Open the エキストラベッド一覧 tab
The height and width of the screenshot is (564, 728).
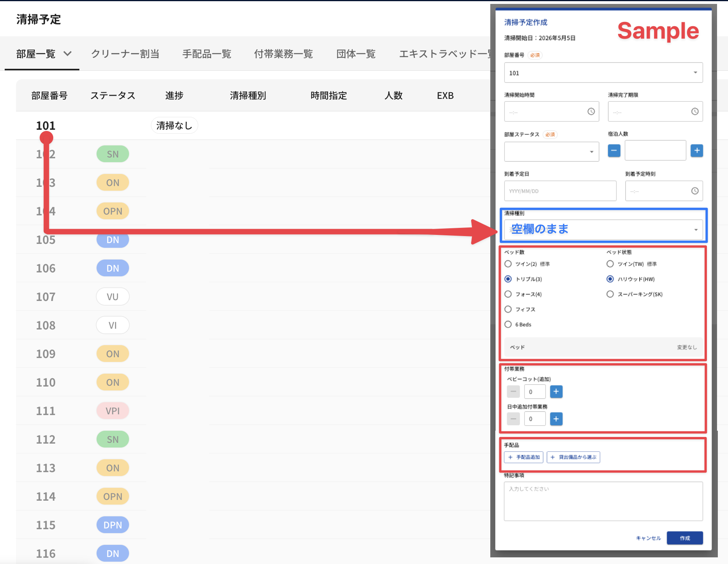pyautogui.click(x=445, y=54)
